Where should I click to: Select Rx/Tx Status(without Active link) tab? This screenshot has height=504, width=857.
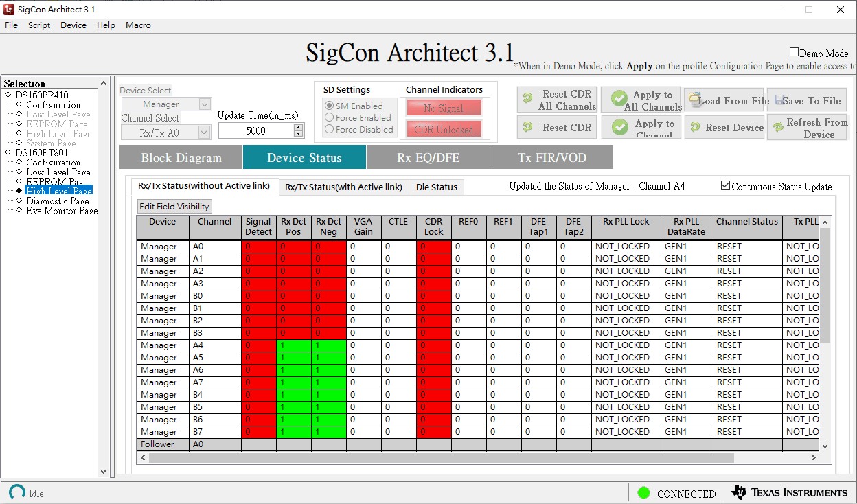tap(205, 186)
